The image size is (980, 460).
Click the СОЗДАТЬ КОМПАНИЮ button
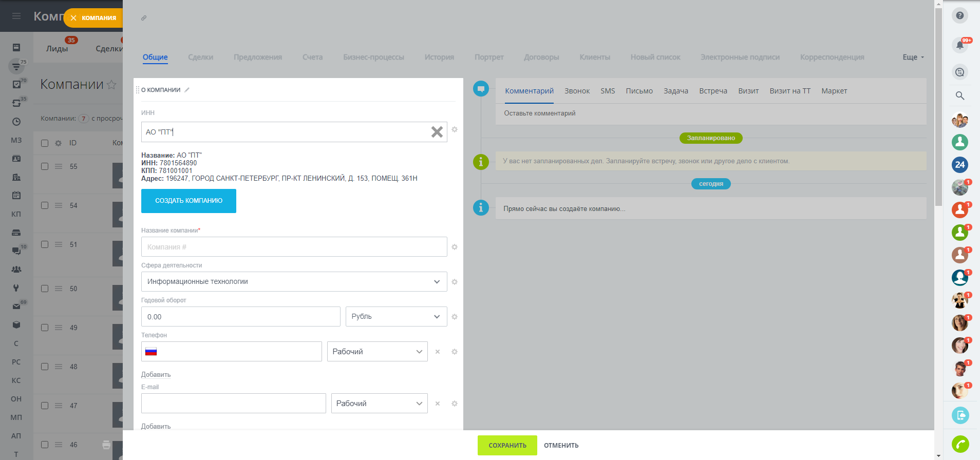[x=189, y=201]
